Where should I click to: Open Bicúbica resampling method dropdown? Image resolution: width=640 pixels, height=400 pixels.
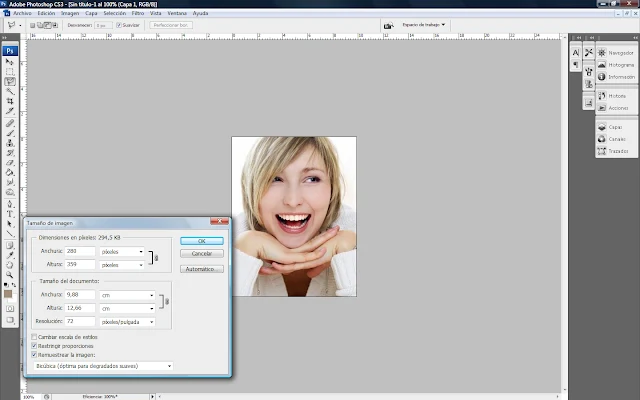pos(103,366)
